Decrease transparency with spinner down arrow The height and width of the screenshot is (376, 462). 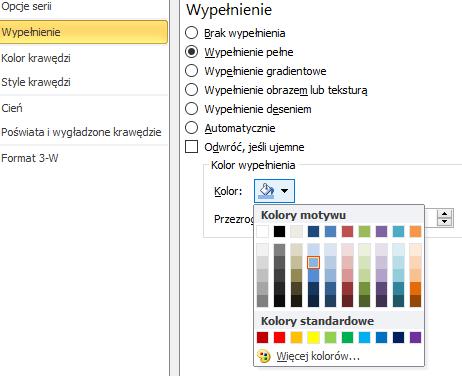coord(444,221)
